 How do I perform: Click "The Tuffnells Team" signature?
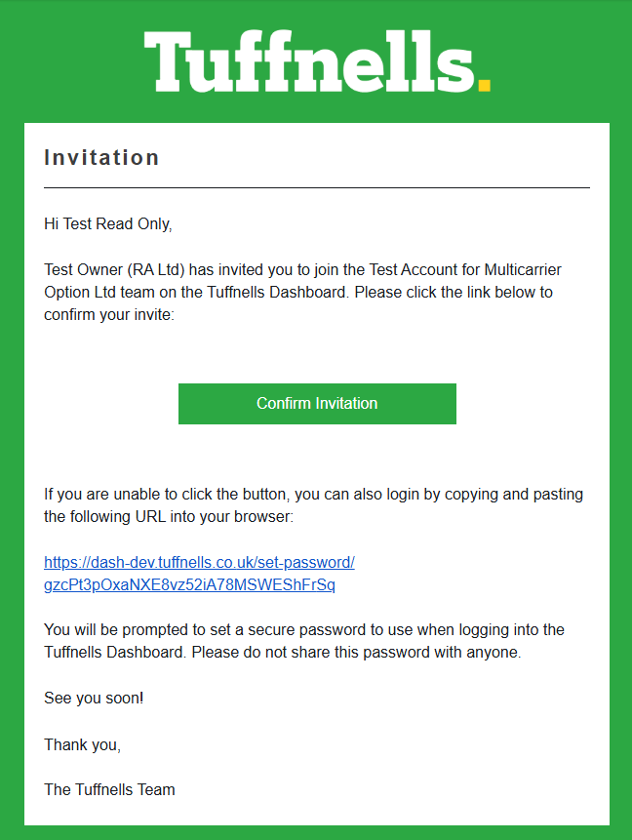coord(109,789)
